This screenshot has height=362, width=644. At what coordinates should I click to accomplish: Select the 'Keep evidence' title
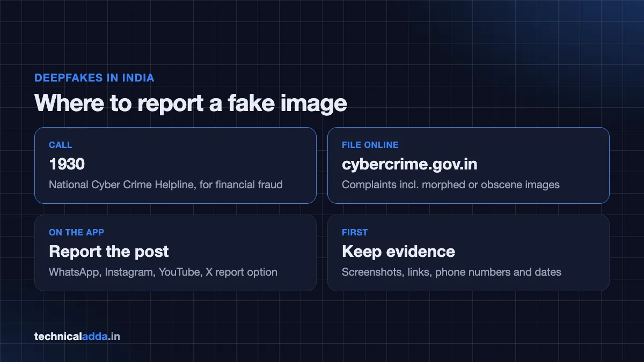[x=398, y=252]
